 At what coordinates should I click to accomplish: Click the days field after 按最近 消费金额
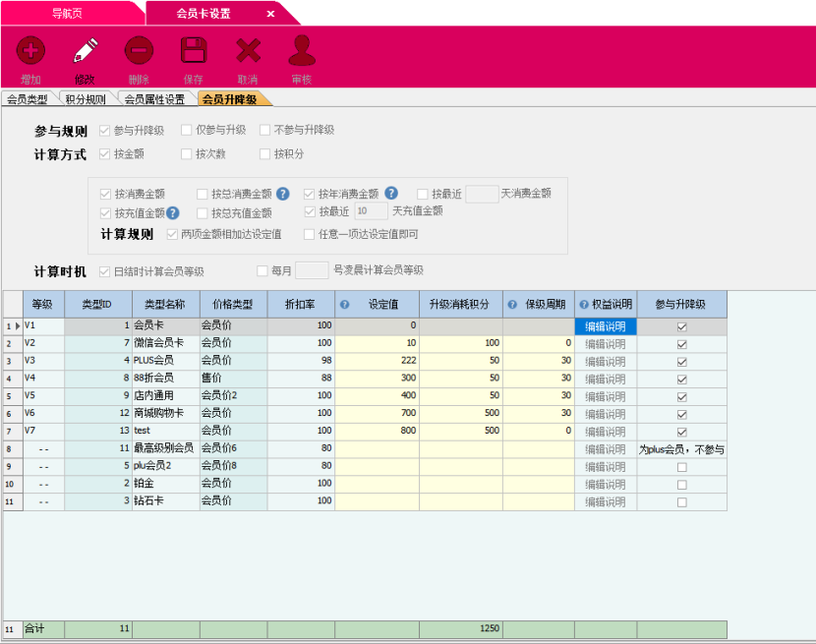point(482,195)
